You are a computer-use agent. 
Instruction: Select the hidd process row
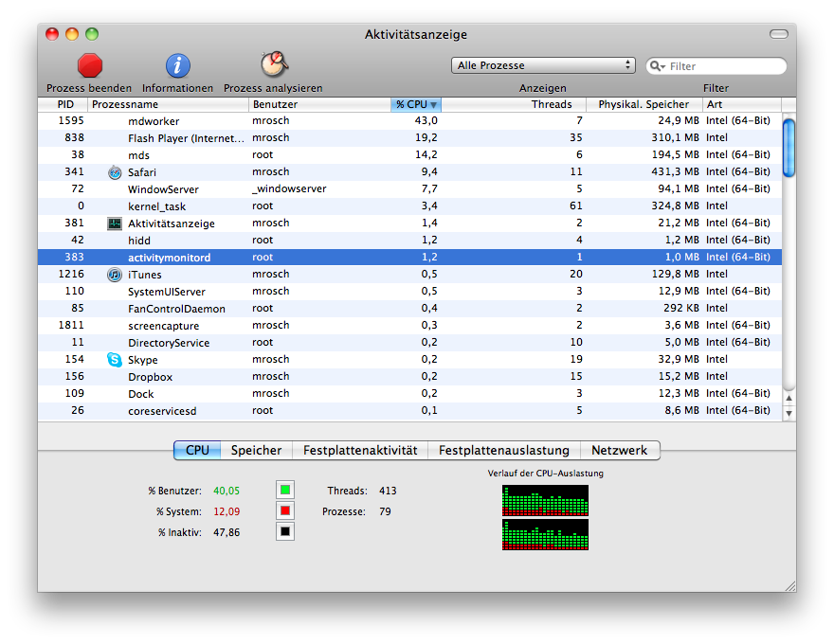[x=409, y=241]
